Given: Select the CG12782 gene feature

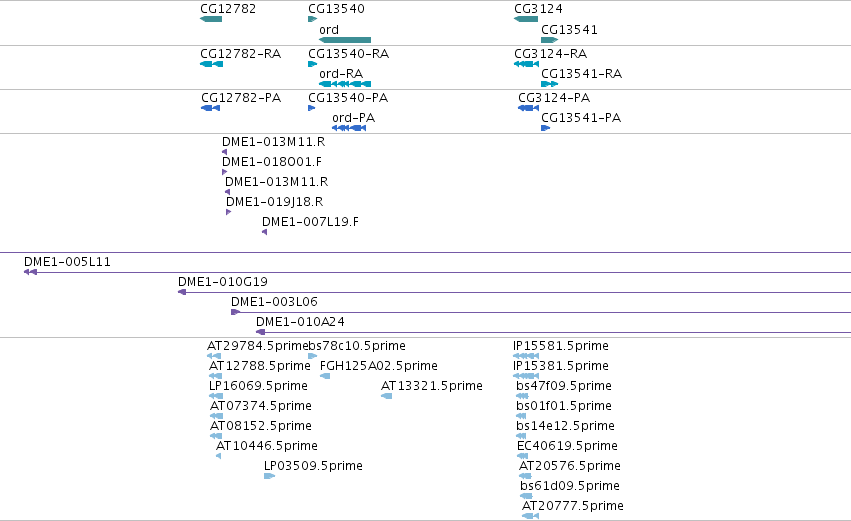Looking at the screenshot, I should point(211,19).
